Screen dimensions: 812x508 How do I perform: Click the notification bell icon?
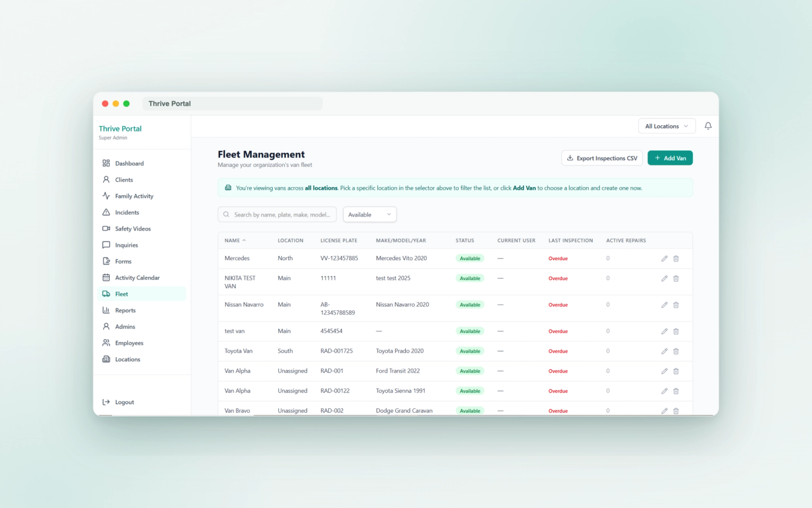[708, 126]
